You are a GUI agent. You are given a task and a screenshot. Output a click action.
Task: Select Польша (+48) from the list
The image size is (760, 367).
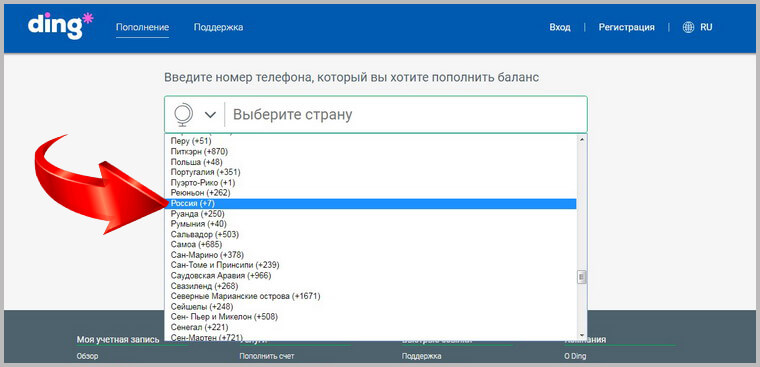pos(370,162)
